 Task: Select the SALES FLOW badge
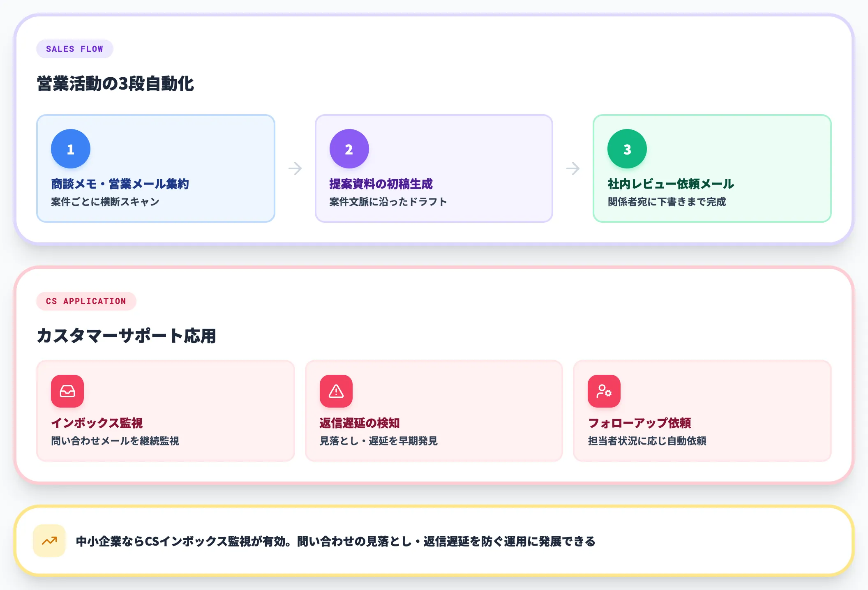pyautogui.click(x=74, y=49)
